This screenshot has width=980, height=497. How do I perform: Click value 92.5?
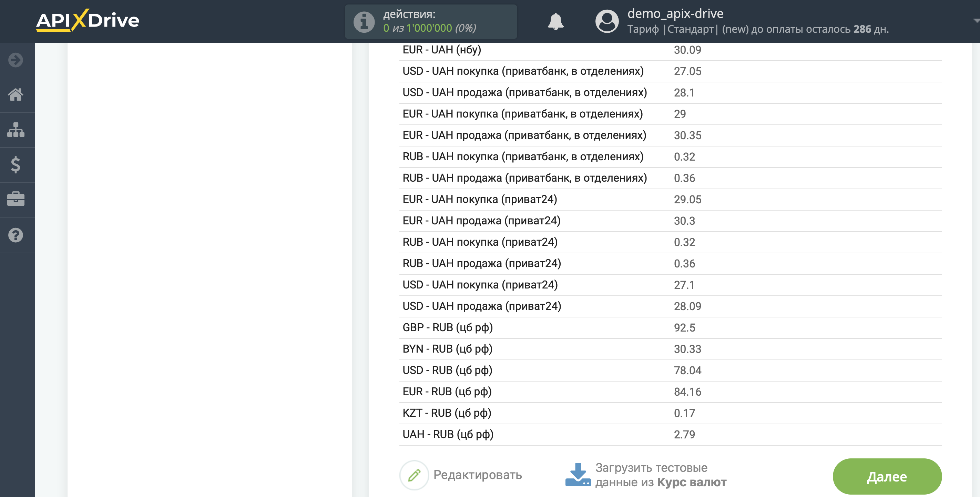[684, 328]
